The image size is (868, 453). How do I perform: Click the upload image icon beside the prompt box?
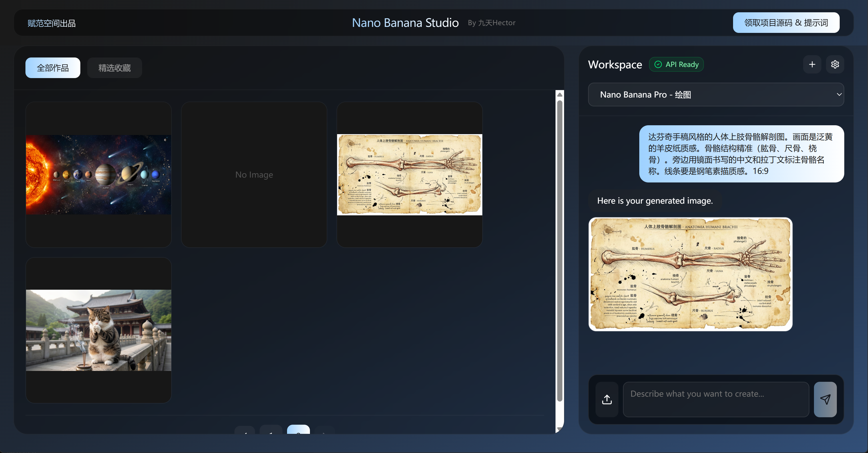[606, 400]
